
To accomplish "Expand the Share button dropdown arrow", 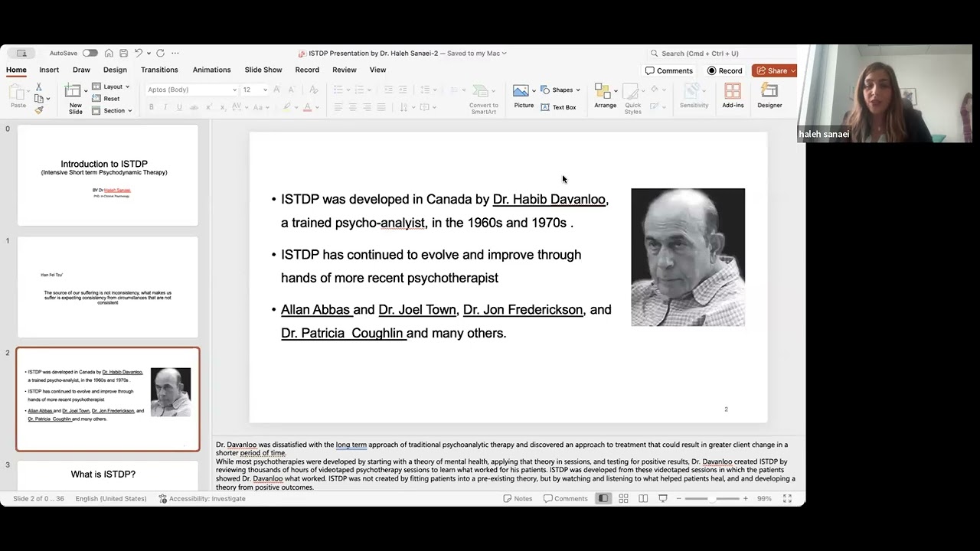I will (793, 70).
